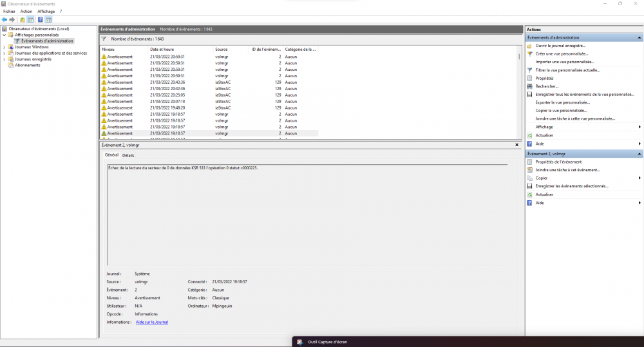Collapse the Affichages personnalisés tree node
Screen dimensions: 644x347
point(4,35)
